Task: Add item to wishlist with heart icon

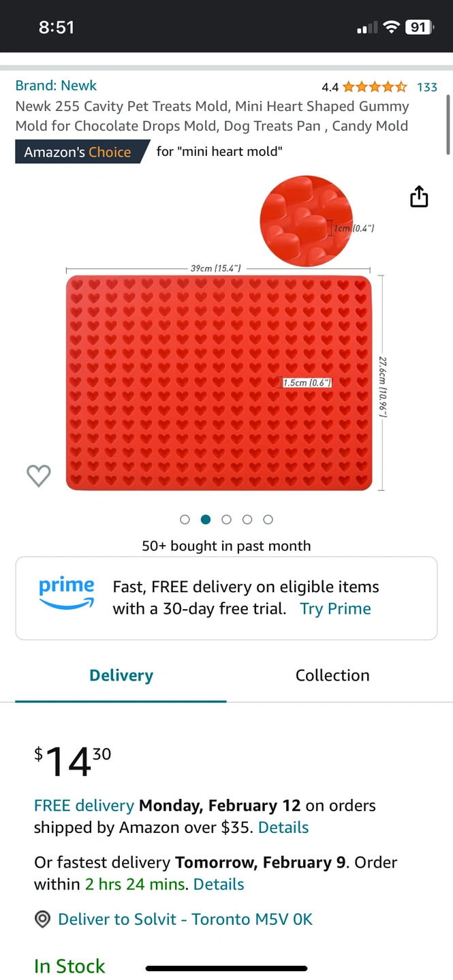Action: [x=39, y=476]
